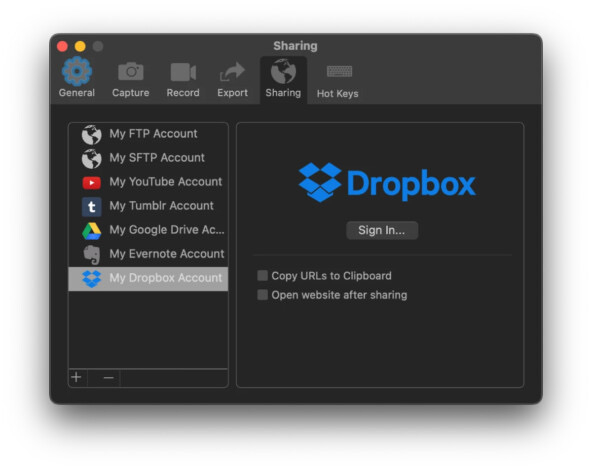Open the General preferences gear icon
Screen dimensions: 592x470
pyautogui.click(x=77, y=71)
